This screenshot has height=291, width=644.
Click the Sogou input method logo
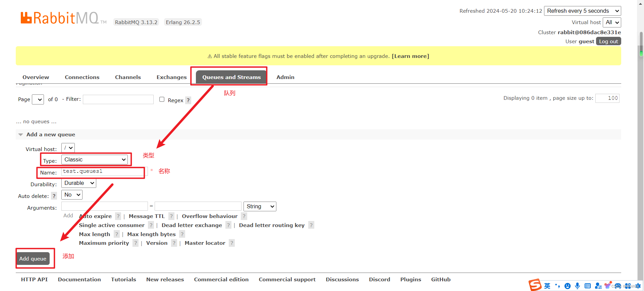coord(535,285)
